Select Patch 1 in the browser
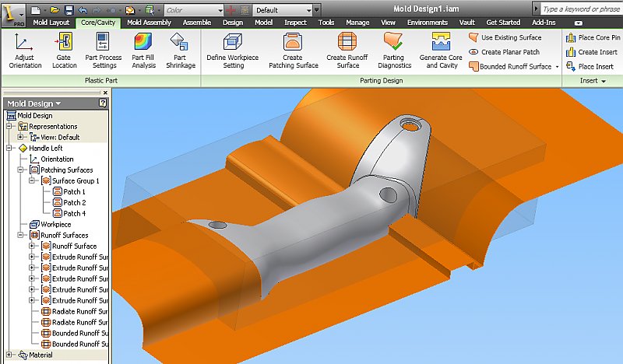This screenshot has width=623, height=364. point(69,192)
